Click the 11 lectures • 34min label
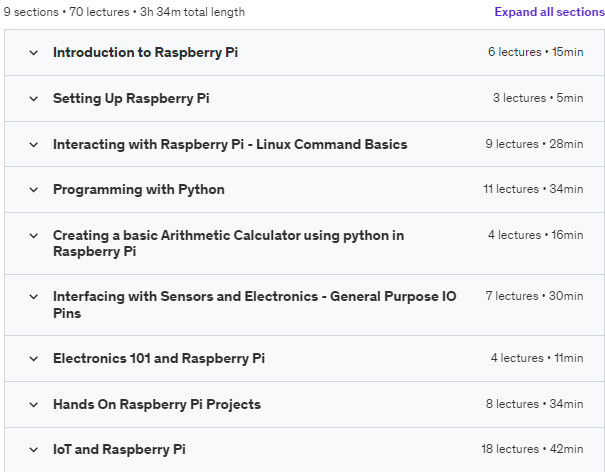605x472 pixels. click(533, 189)
